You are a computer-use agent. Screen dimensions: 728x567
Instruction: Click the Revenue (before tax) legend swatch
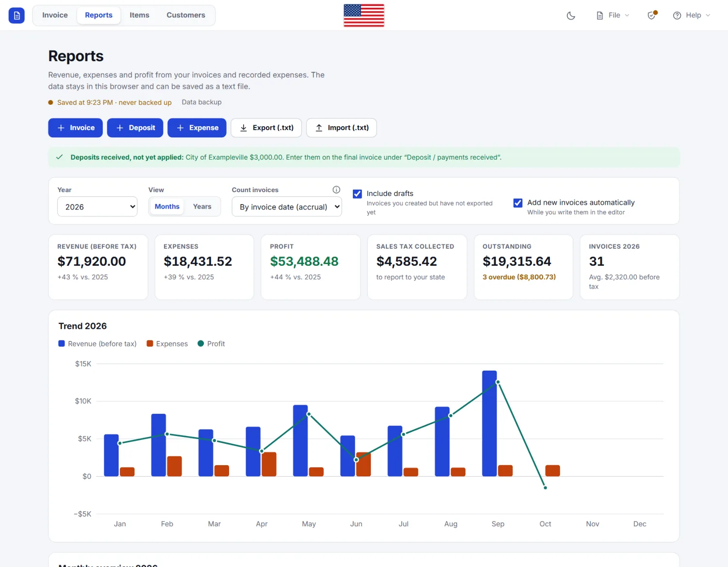pyautogui.click(x=62, y=343)
